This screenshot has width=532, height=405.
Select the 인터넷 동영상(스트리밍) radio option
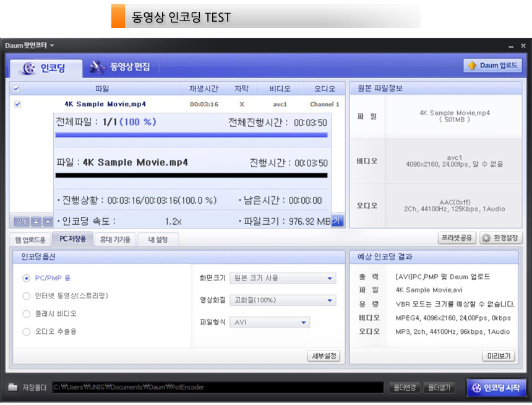[x=27, y=296]
